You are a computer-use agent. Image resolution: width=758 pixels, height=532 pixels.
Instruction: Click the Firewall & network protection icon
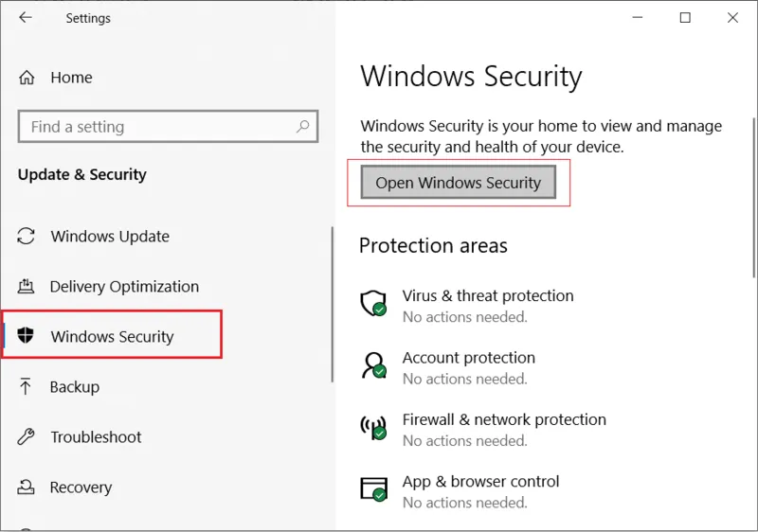373,428
